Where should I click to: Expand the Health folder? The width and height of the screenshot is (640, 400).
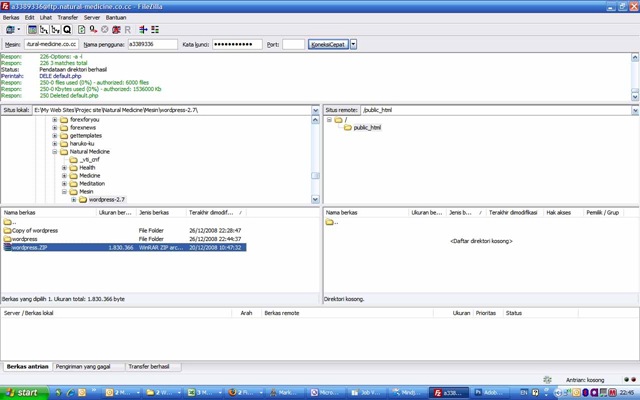[x=64, y=168]
